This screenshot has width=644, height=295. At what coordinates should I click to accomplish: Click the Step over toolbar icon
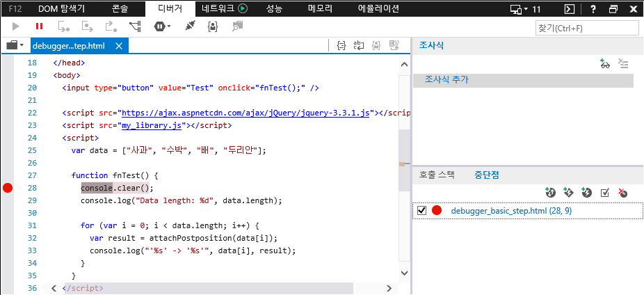88,26
